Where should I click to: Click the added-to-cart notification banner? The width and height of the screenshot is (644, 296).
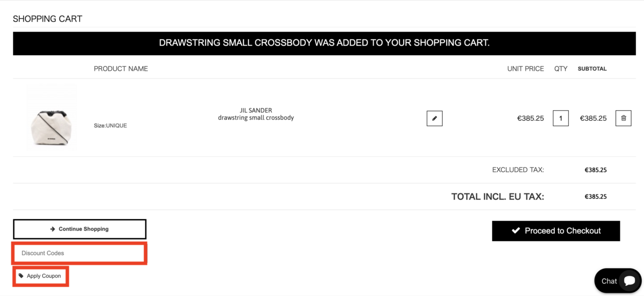324,43
